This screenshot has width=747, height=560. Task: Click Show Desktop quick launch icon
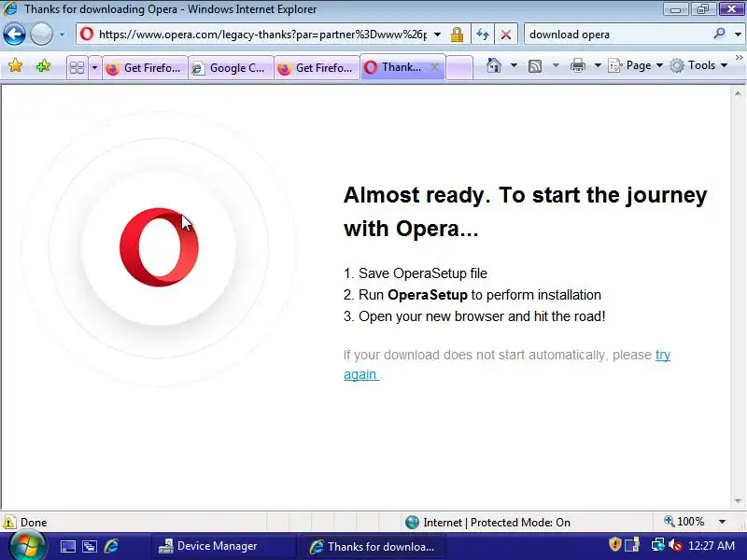coord(67,546)
